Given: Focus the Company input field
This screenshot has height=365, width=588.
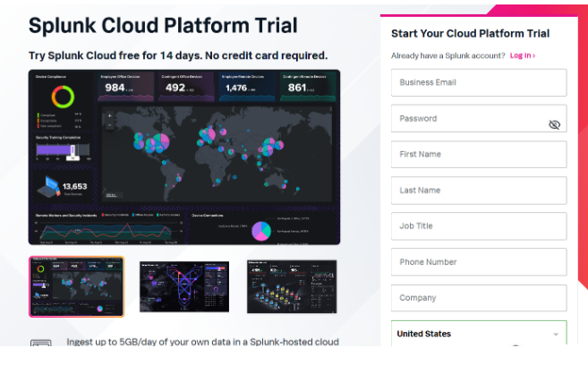Looking at the screenshot, I should [x=479, y=298].
